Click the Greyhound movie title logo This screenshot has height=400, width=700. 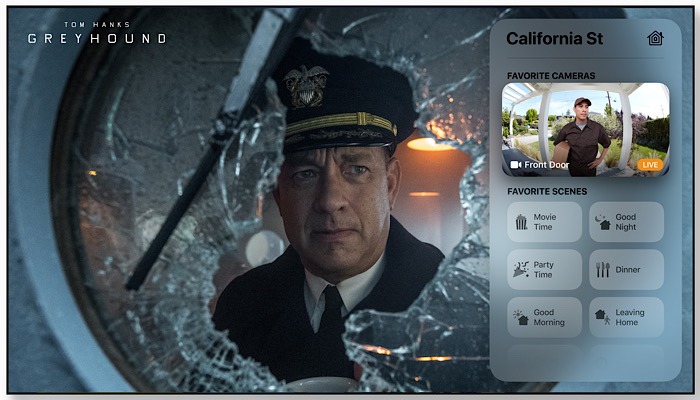tap(97, 33)
